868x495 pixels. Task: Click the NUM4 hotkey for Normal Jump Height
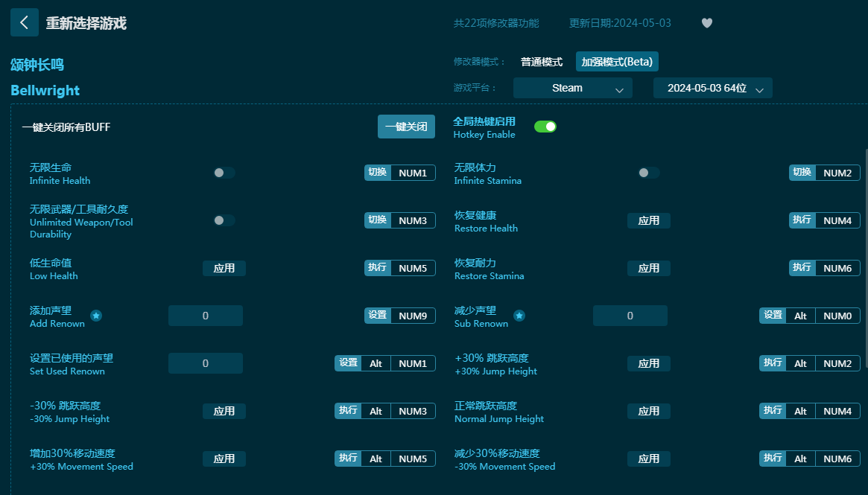(x=837, y=411)
